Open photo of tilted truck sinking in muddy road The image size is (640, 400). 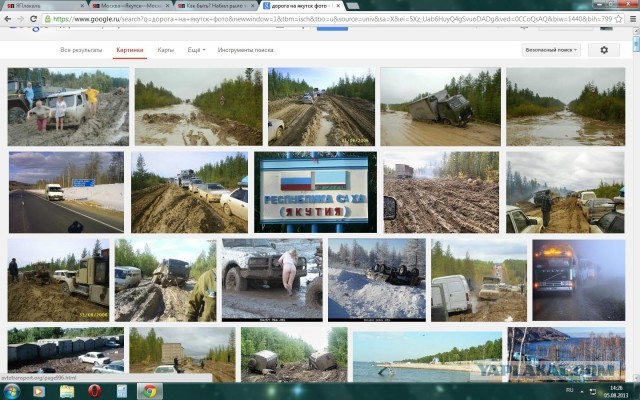coord(440,107)
